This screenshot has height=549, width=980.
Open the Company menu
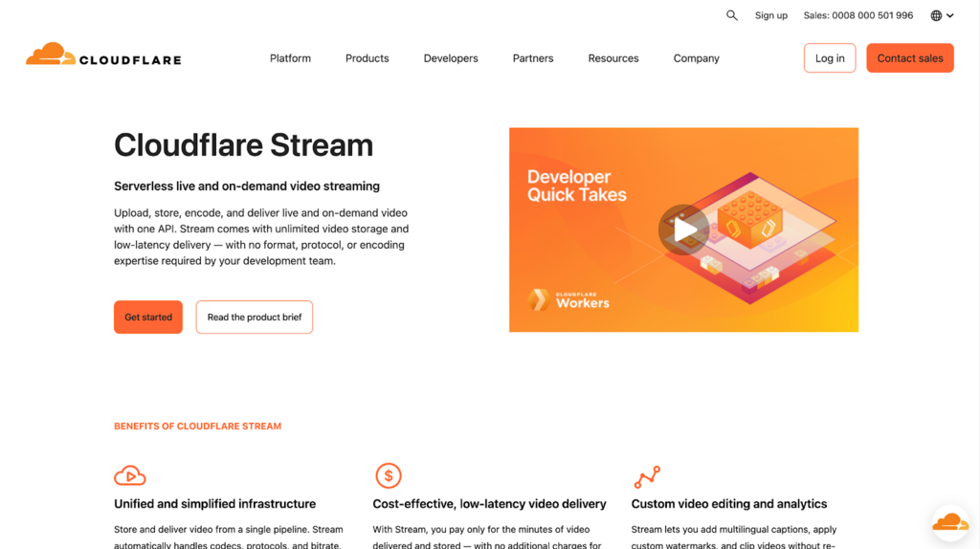697,58
